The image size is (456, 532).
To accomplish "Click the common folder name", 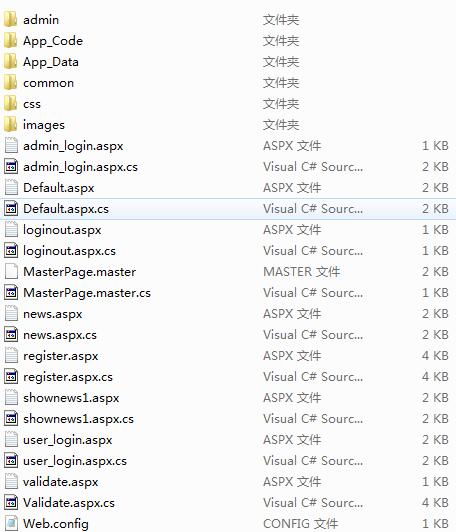I will pos(49,83).
